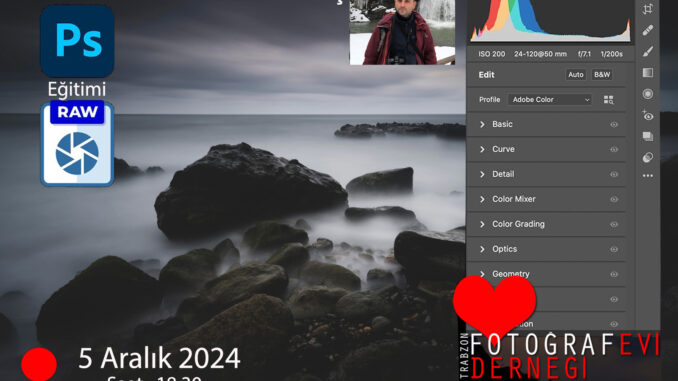Select the Crop tool icon
The width and height of the screenshot is (678, 381).
tap(647, 9)
